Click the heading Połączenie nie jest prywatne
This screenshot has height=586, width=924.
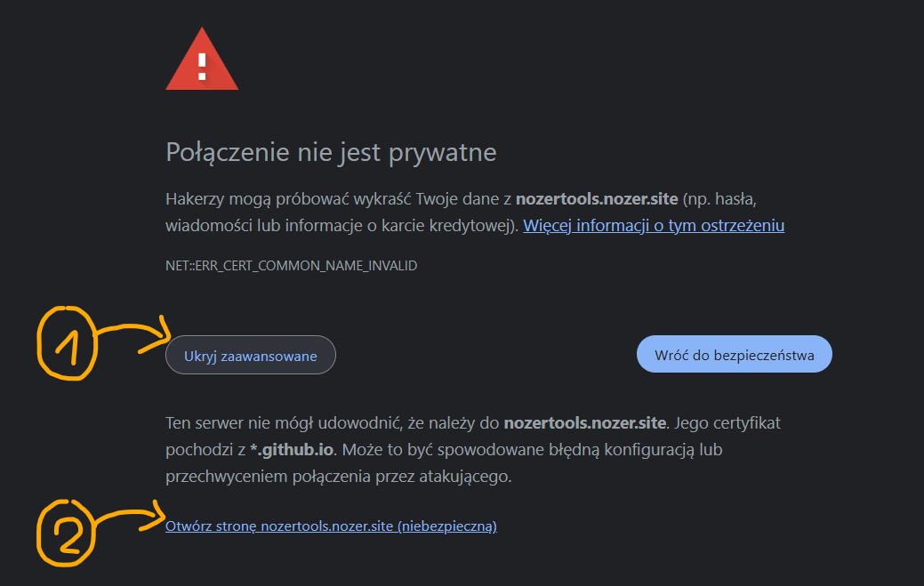331,152
